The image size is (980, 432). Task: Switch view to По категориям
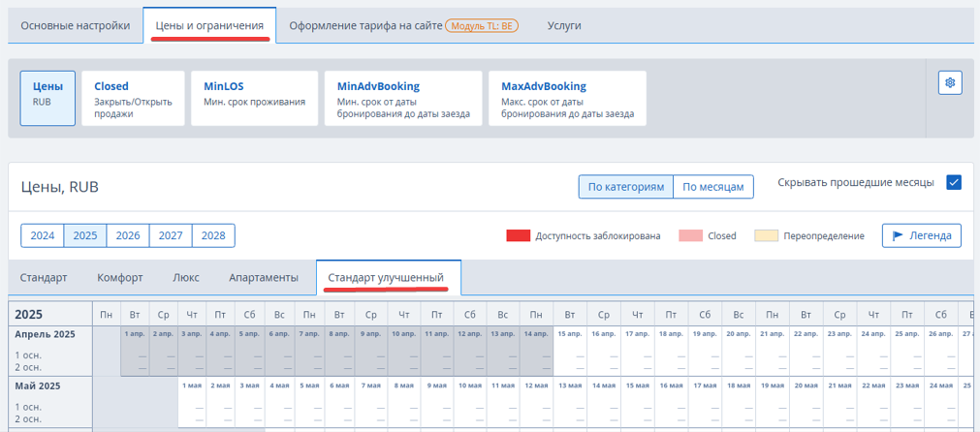[x=625, y=187]
